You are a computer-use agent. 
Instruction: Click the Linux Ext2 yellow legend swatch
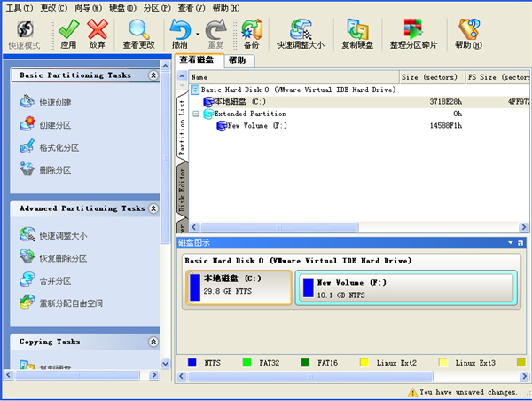[x=364, y=363]
